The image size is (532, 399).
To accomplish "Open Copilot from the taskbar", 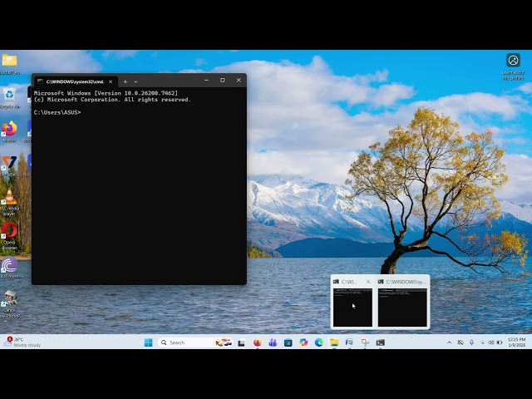I will pos(303,342).
